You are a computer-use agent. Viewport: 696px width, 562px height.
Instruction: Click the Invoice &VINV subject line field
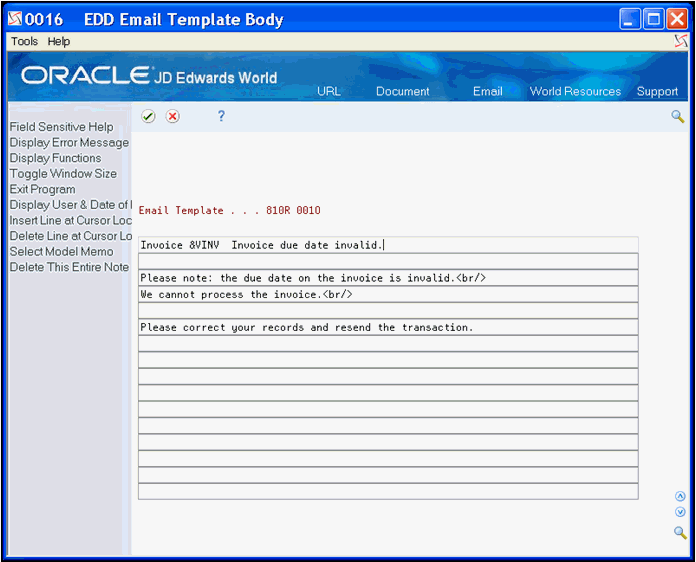tap(388, 245)
